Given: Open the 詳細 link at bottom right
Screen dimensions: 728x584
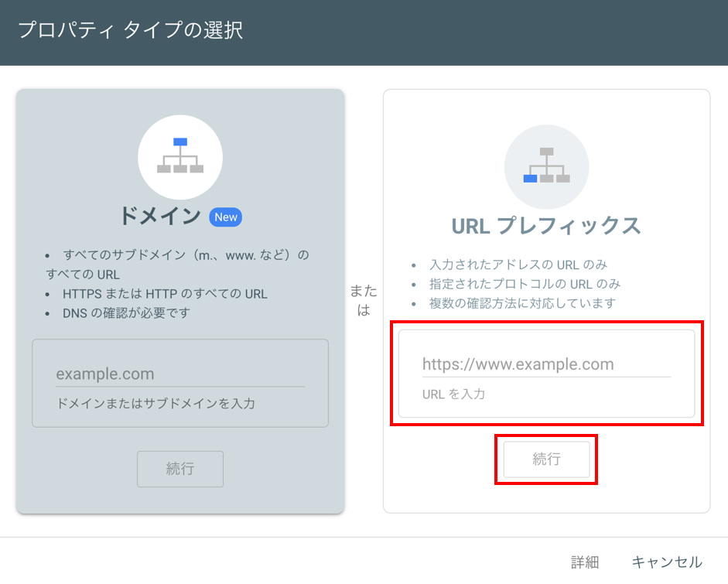Looking at the screenshot, I should [586, 562].
